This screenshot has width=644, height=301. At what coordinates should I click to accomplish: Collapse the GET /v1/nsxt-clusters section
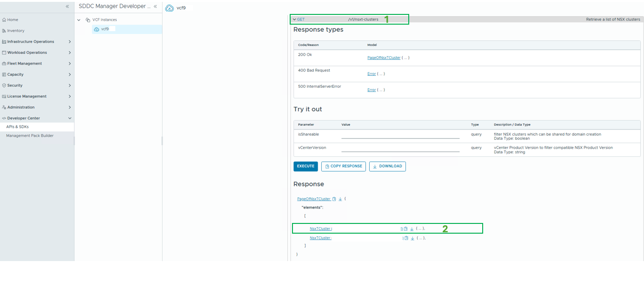coord(294,20)
